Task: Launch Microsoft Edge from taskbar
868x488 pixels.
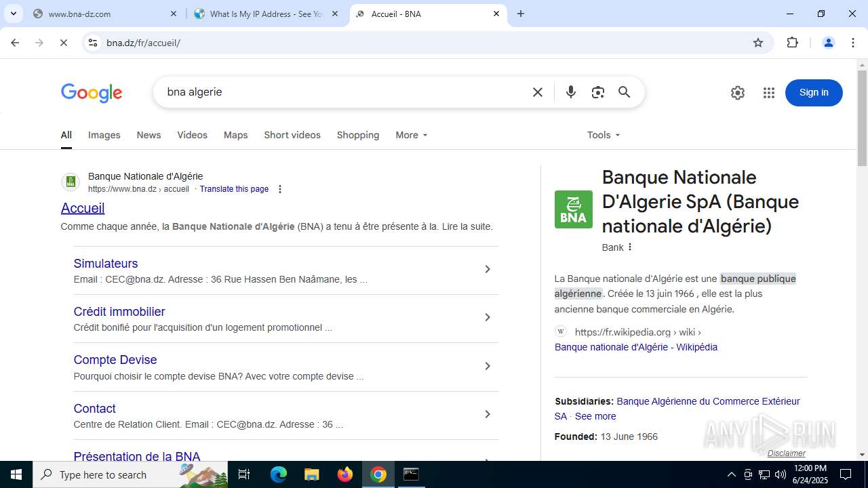Action: 279,474
